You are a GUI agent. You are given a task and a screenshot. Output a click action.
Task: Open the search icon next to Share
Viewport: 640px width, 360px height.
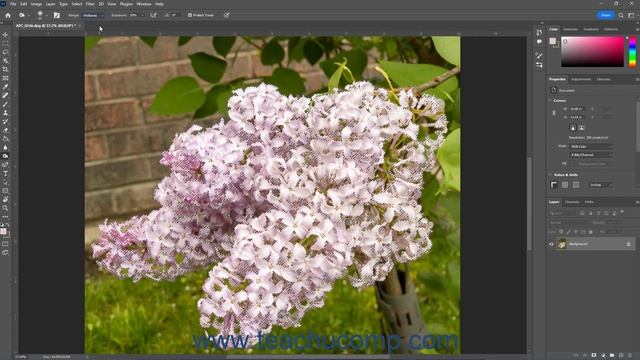tap(621, 15)
